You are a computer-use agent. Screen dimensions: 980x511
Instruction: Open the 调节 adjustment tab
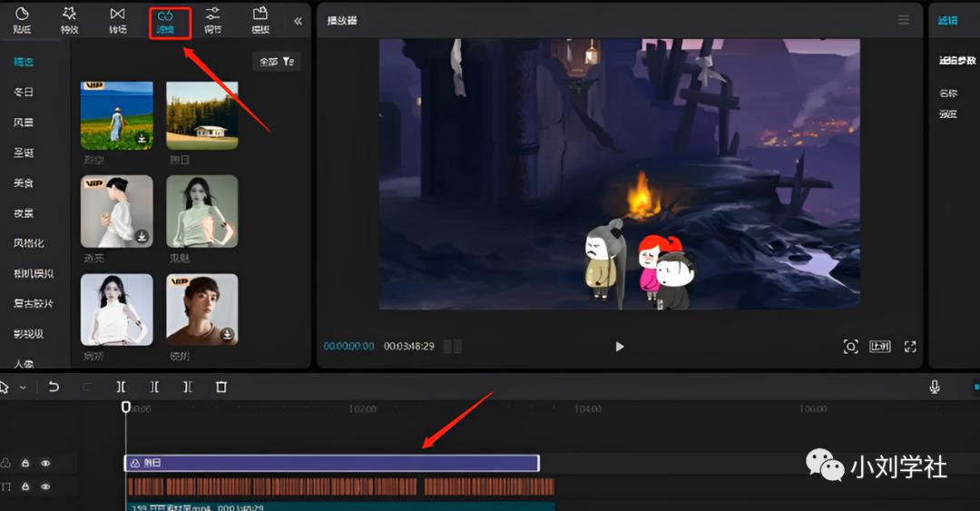pyautogui.click(x=212, y=20)
